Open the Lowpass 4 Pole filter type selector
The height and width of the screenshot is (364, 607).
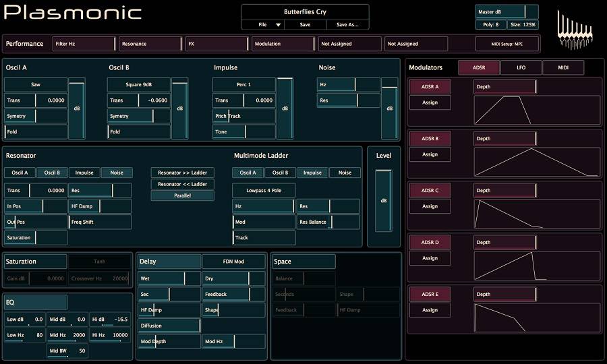click(x=264, y=191)
